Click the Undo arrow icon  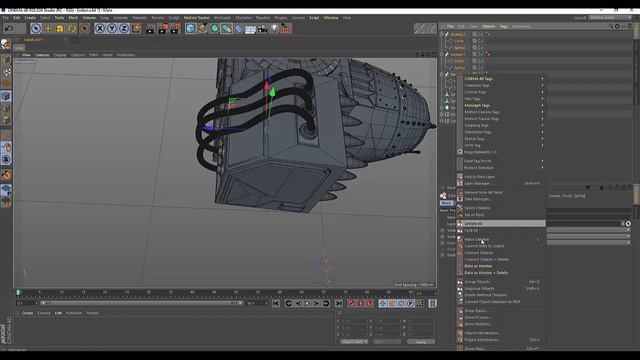point(9,28)
